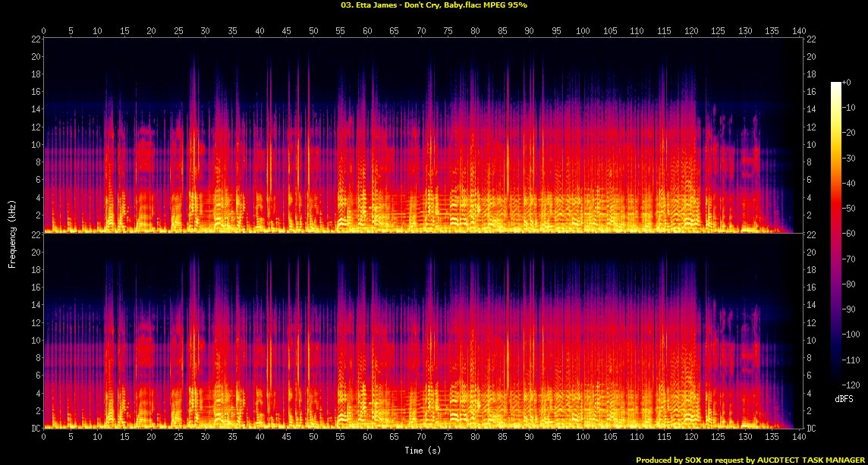
Task: Click the 120 second tick on the bottom time axis
Action: coord(690,438)
